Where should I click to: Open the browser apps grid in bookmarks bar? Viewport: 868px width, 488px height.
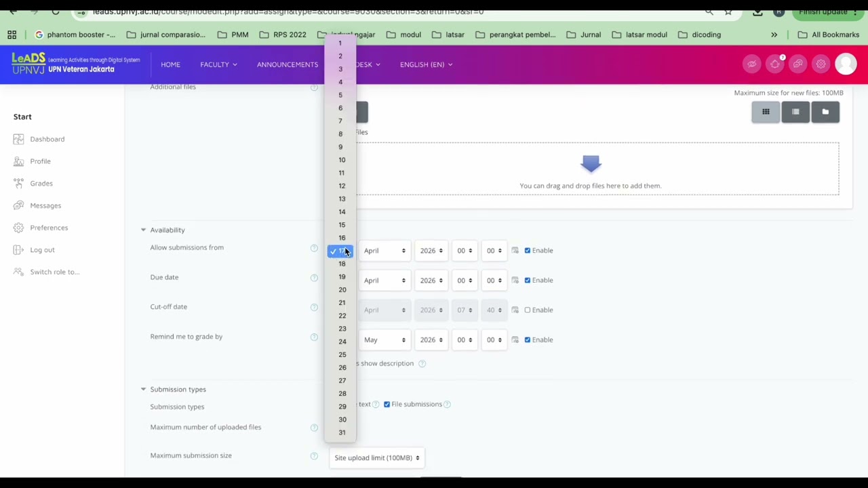12,35
